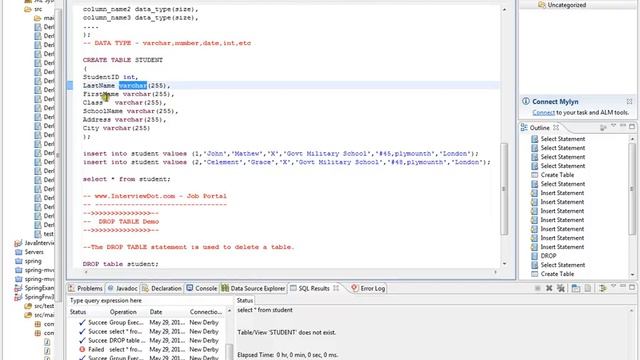The height and width of the screenshot is (360, 640).
Task: Click the Uncategorized folder icon
Action: click(542, 5)
